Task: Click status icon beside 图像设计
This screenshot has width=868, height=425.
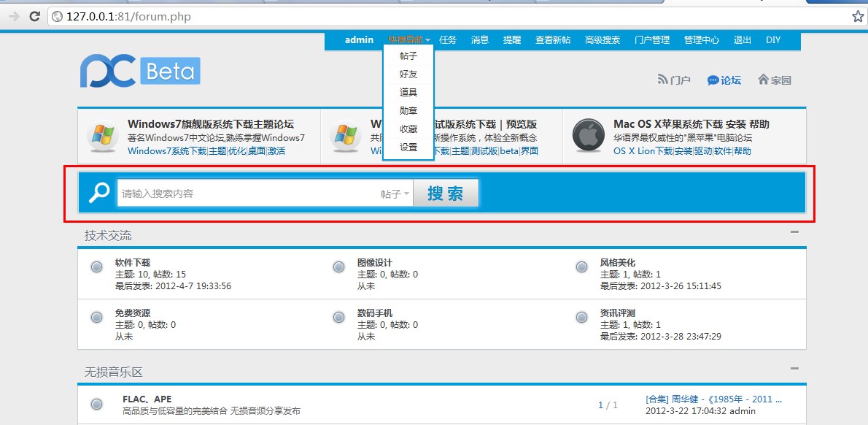Action: pyautogui.click(x=338, y=267)
